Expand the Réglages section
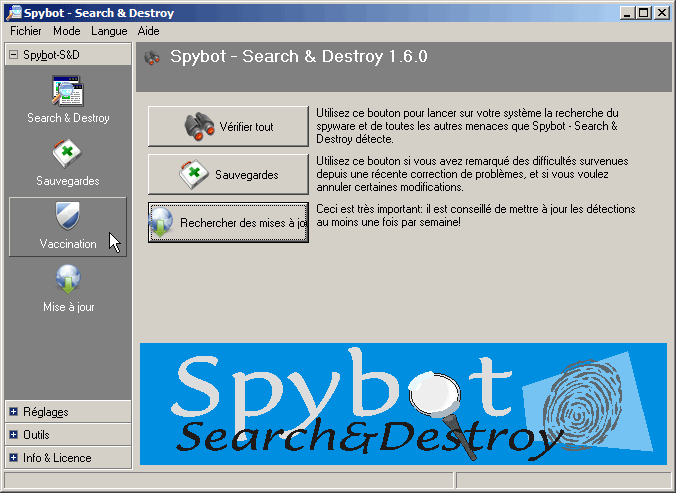This screenshot has width=676, height=493. 14,411
